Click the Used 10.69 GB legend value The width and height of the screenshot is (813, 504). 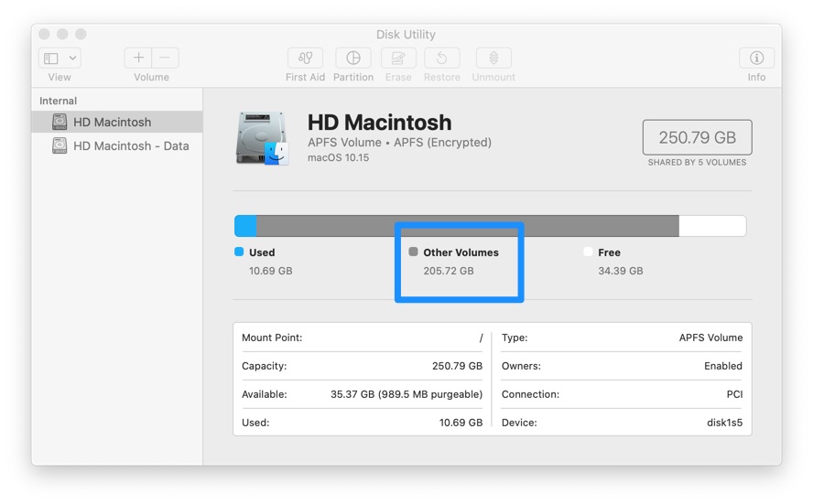click(271, 271)
